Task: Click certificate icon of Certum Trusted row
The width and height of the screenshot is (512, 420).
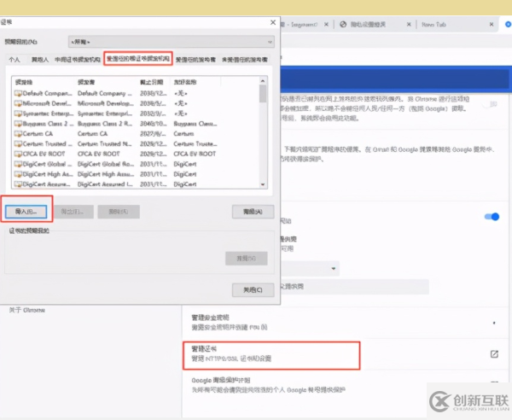Action: pyautogui.click(x=18, y=143)
